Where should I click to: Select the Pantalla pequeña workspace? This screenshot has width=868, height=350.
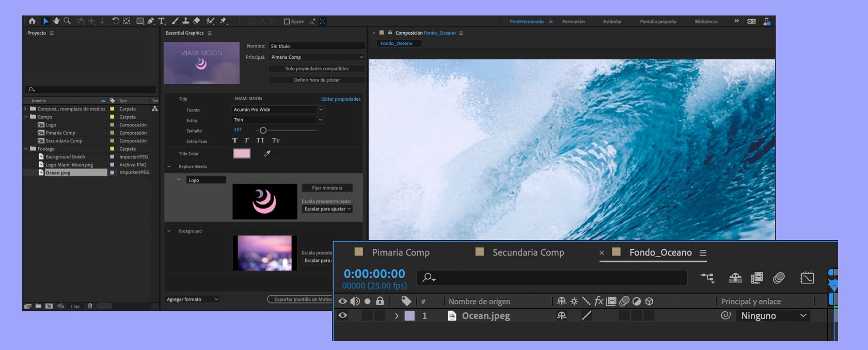point(658,22)
